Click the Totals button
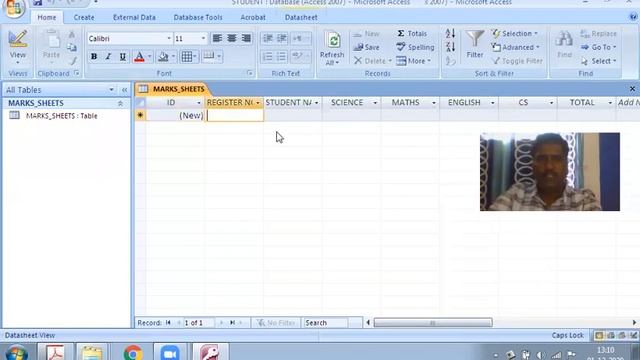Viewport: 640px width, 360px height. (412, 33)
